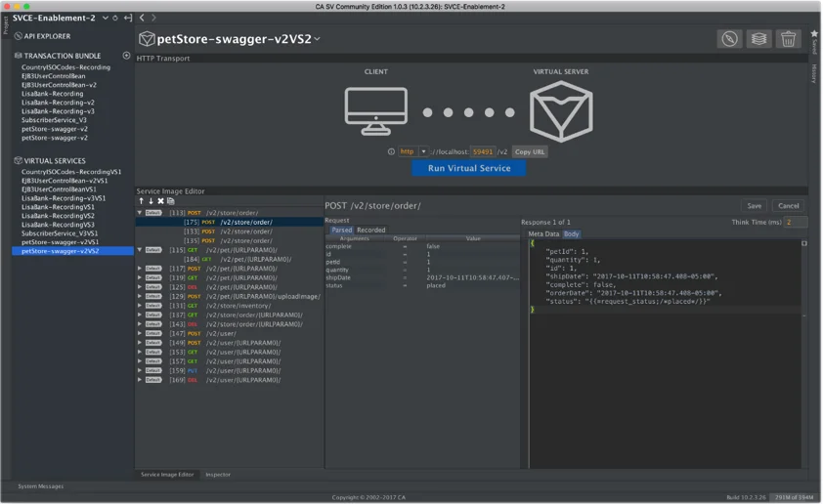Click the Default tag on row 117
This screenshot has width=823, height=504.
click(153, 269)
